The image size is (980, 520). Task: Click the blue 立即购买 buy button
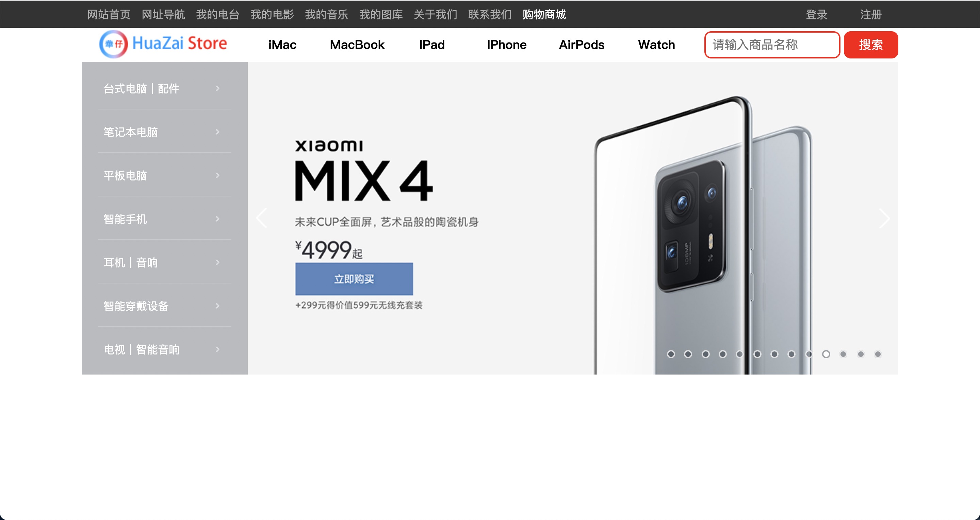point(354,279)
